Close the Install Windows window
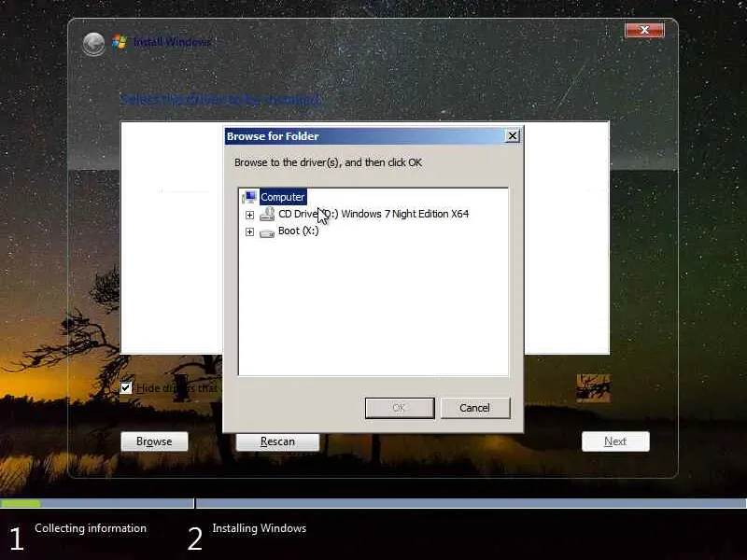 644,30
